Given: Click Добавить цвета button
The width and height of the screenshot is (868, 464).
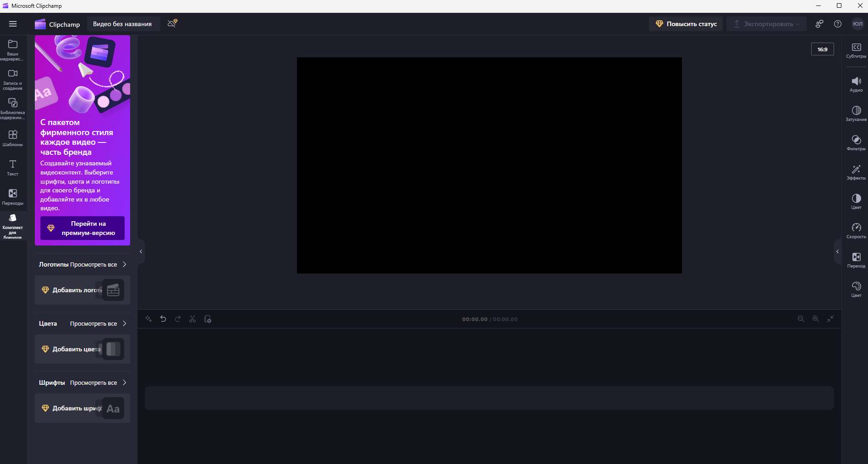Looking at the screenshot, I should coord(82,349).
